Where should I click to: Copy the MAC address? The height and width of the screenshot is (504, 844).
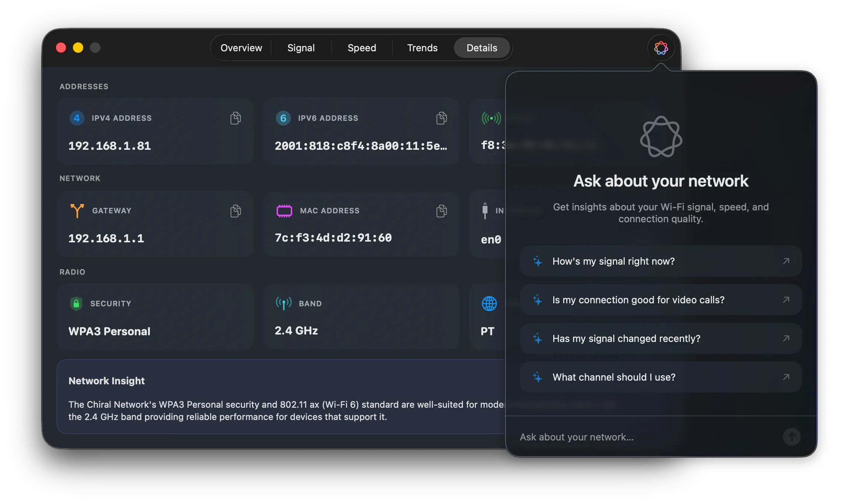point(441,210)
